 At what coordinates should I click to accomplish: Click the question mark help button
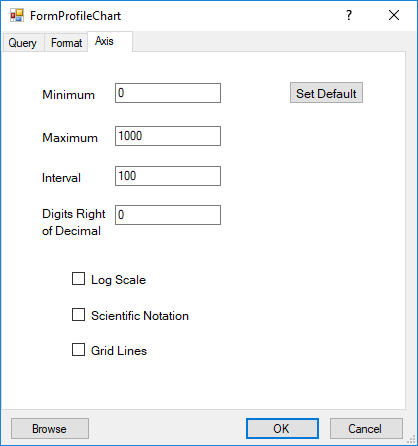pos(349,15)
